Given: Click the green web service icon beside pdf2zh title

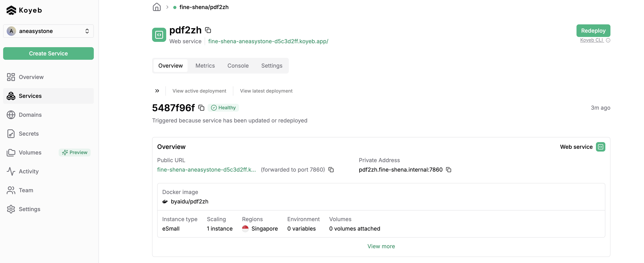Looking at the screenshot, I should [x=159, y=35].
